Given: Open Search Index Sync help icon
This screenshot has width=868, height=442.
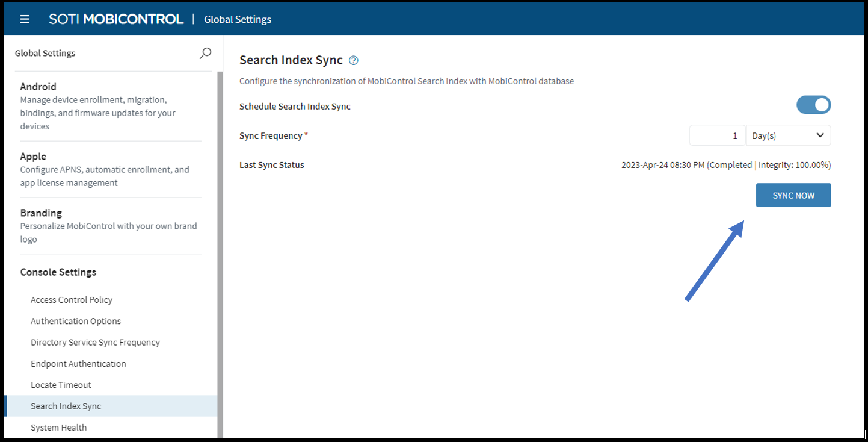Looking at the screenshot, I should point(354,60).
